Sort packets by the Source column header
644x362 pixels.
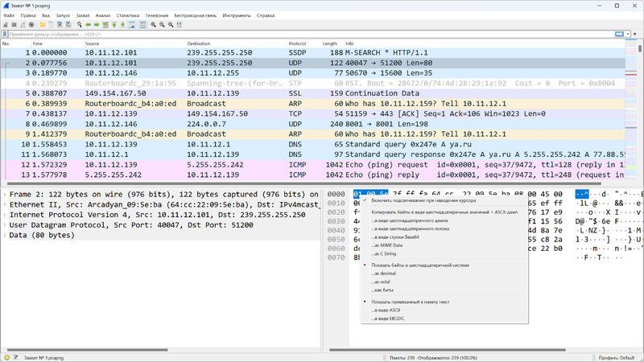point(134,43)
